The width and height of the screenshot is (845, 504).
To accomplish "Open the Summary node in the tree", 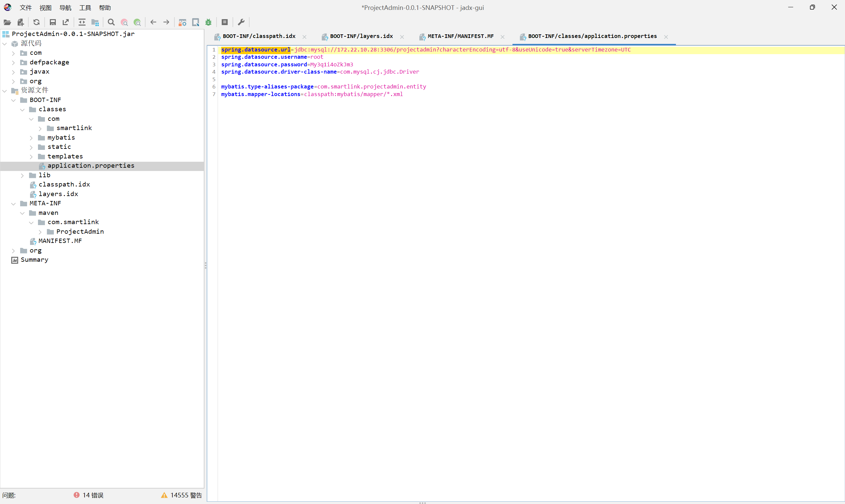I will coord(34,260).
